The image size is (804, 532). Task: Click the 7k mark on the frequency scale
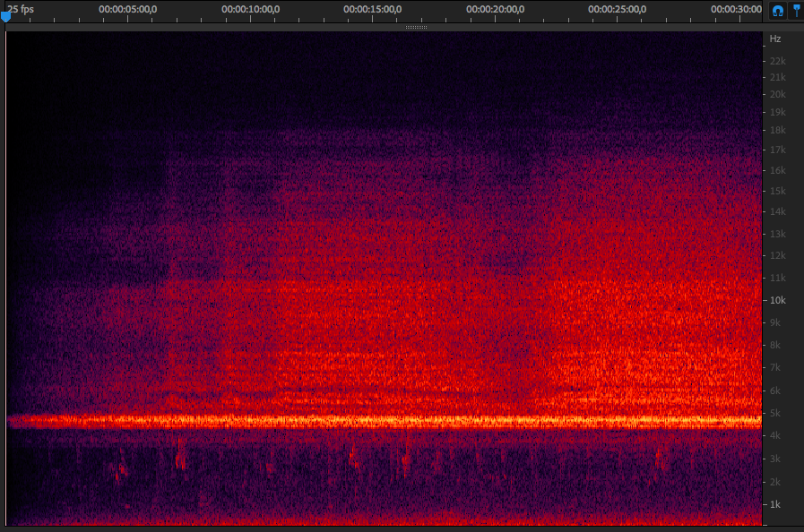(x=775, y=368)
